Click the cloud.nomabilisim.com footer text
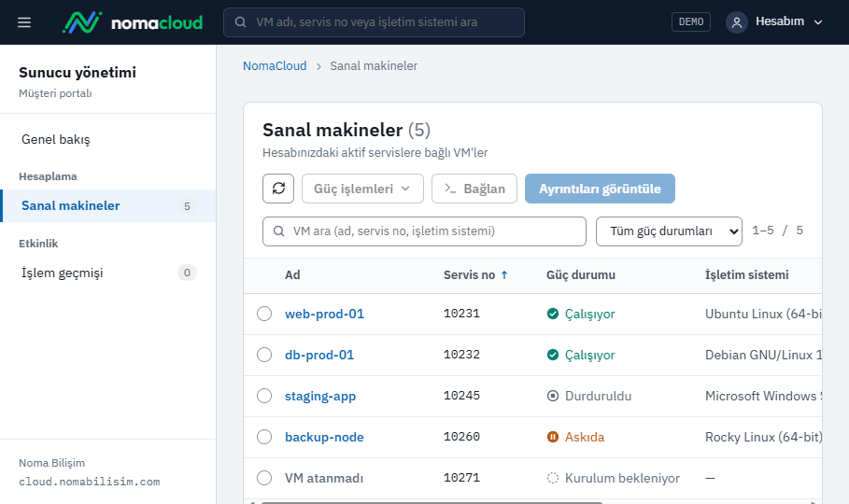The width and height of the screenshot is (849, 504). point(90,482)
